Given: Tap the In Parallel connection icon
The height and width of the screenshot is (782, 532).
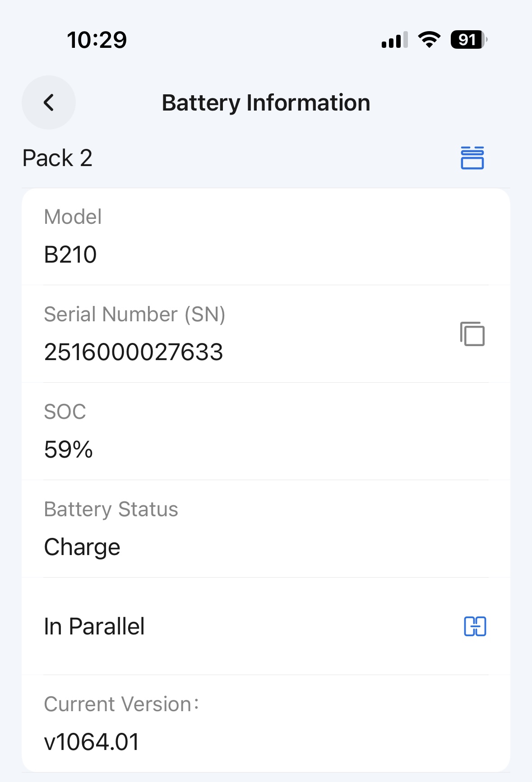Looking at the screenshot, I should (475, 626).
